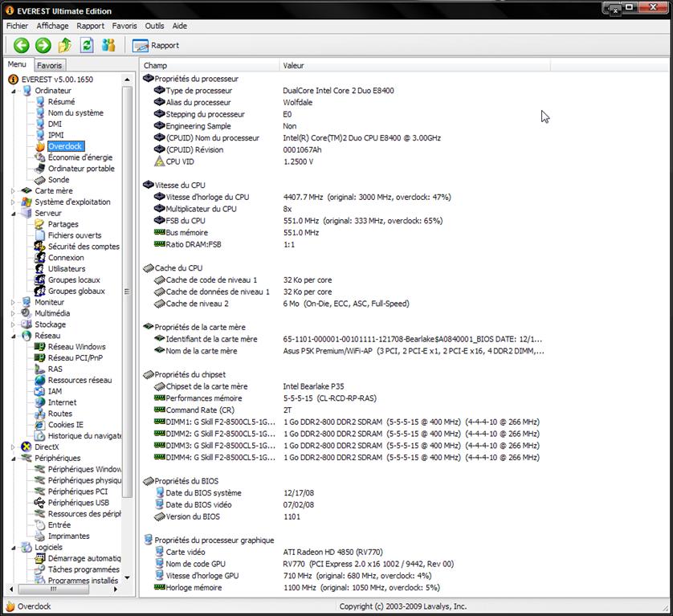
Task: Open the Fichier menu
Action: 17,26
